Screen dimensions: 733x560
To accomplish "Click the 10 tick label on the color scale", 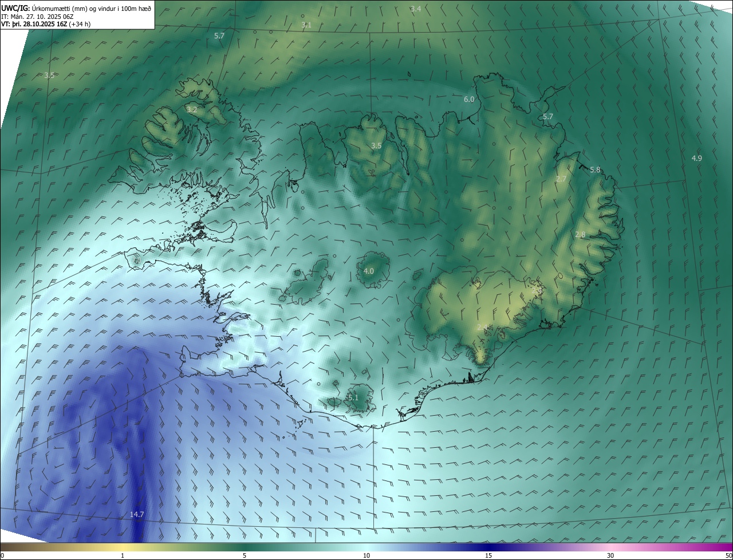I will pyautogui.click(x=366, y=555).
